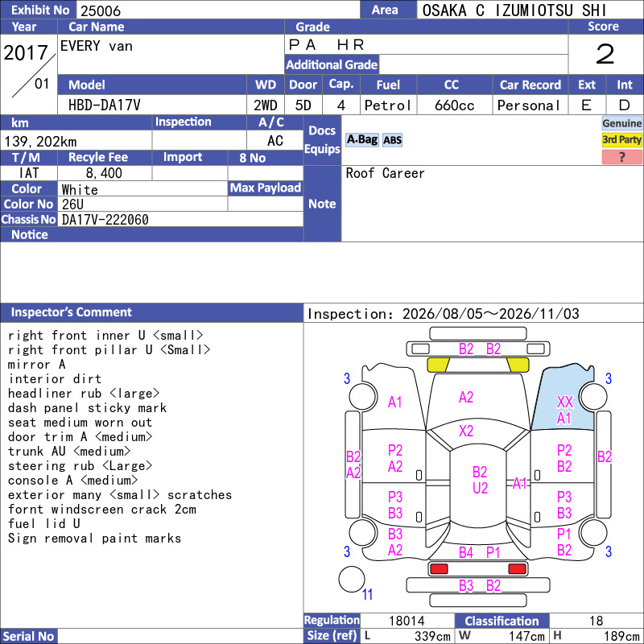Click the color value White
644x644 pixels.
pos(80,190)
